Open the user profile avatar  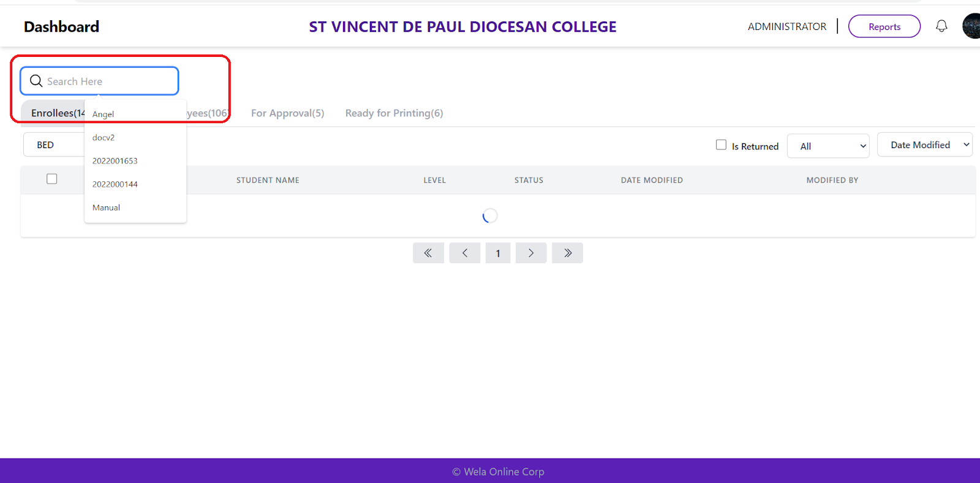[x=971, y=26]
